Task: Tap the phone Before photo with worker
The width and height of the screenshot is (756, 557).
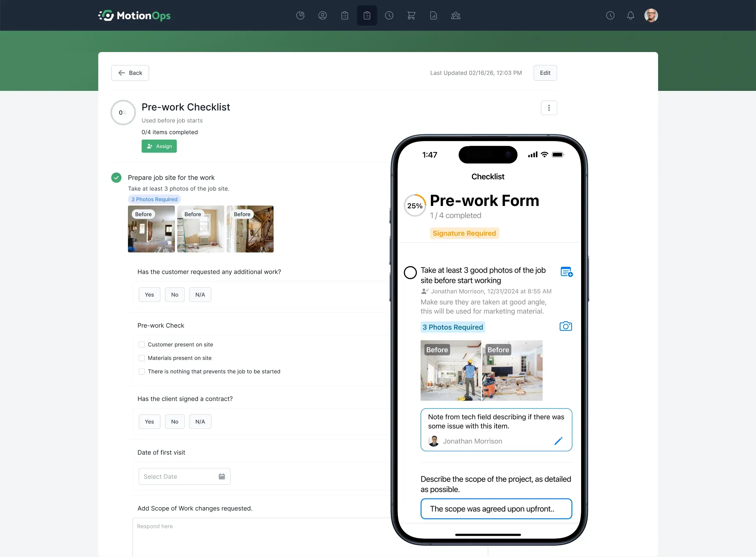Action: 451,370
